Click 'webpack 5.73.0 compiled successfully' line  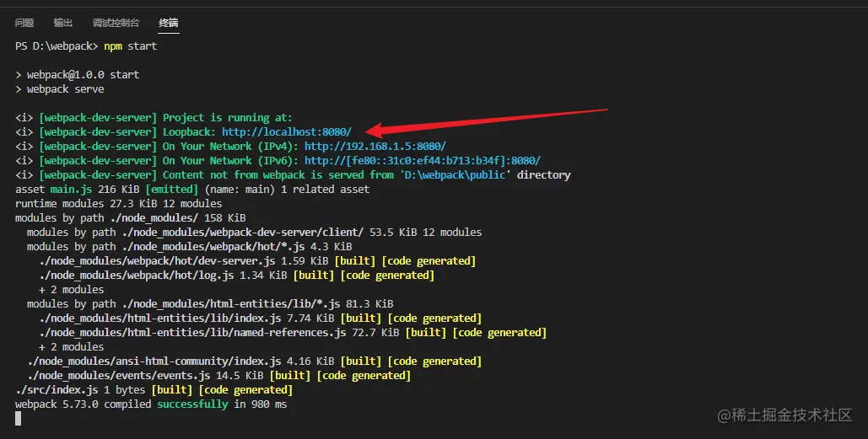[x=151, y=404]
